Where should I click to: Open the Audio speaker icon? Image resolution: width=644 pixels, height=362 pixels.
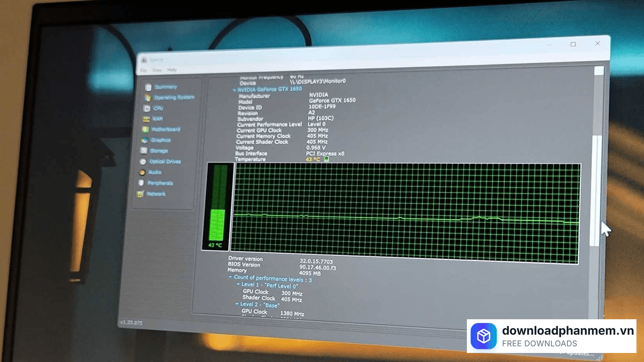coord(142,172)
